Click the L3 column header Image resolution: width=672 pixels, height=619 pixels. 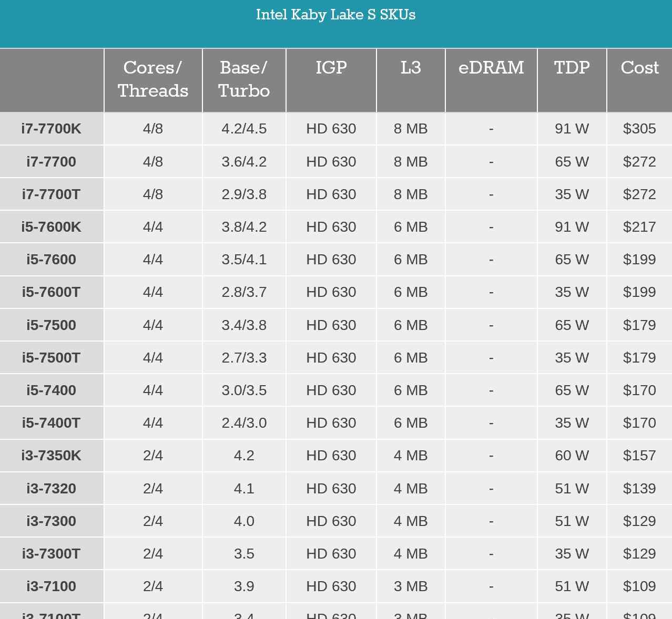[x=411, y=80]
